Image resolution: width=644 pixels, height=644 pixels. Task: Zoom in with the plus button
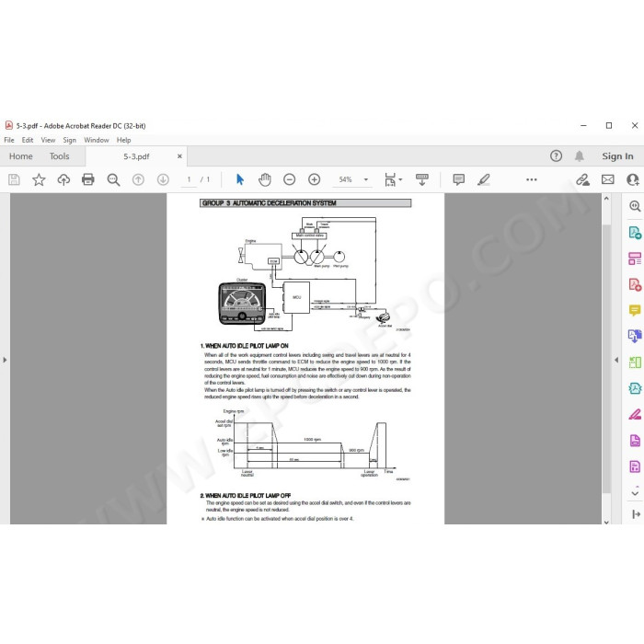(x=315, y=179)
